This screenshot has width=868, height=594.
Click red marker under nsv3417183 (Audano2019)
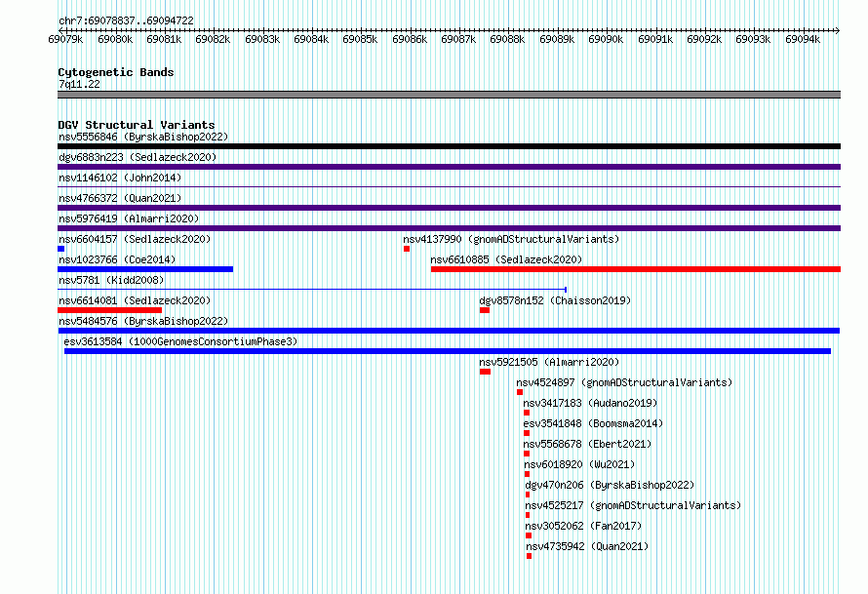[x=527, y=413]
